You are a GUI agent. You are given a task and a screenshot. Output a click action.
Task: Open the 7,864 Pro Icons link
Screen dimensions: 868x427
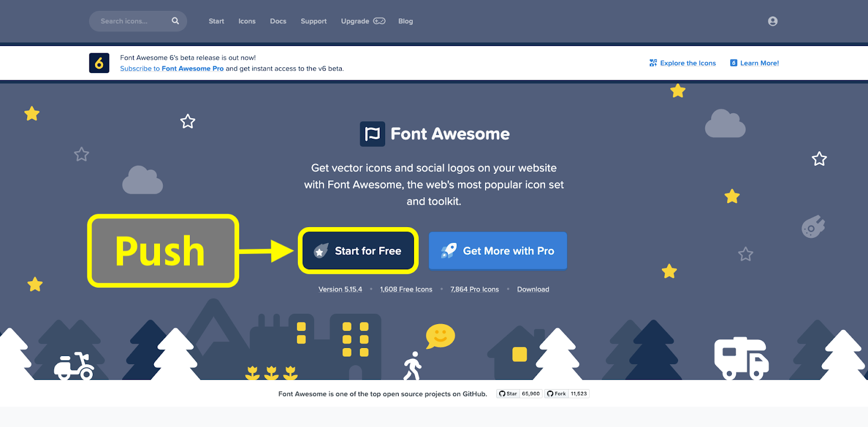pyautogui.click(x=475, y=289)
